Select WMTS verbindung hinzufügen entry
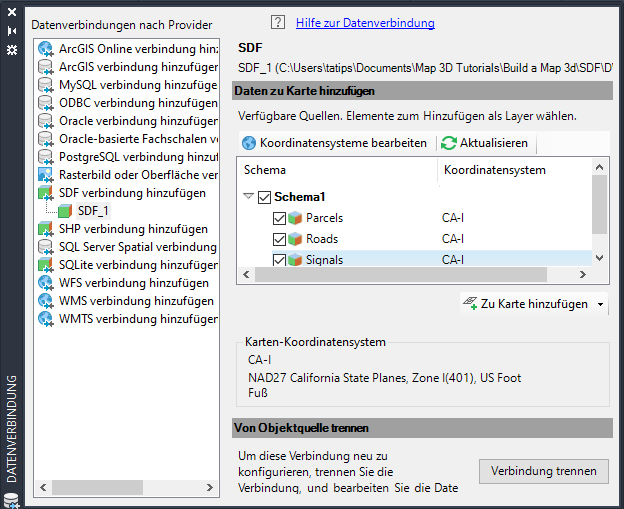The image size is (624, 509). (x=138, y=319)
